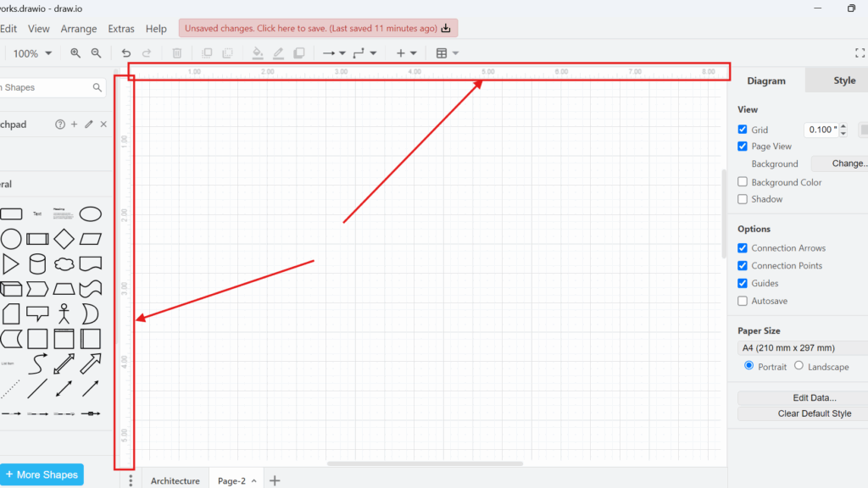Select the Landscape radio button
This screenshot has width=868, height=488.
798,366
